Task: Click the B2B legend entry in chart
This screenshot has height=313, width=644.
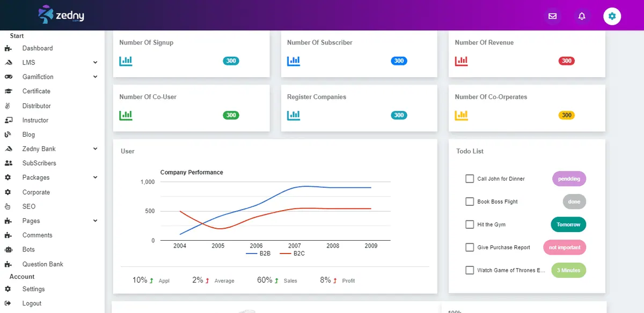Action: pos(258,254)
